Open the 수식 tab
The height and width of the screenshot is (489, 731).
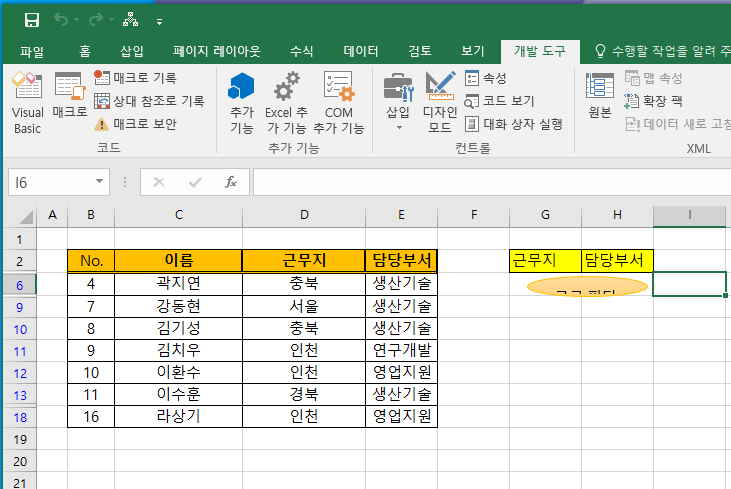[x=302, y=51]
